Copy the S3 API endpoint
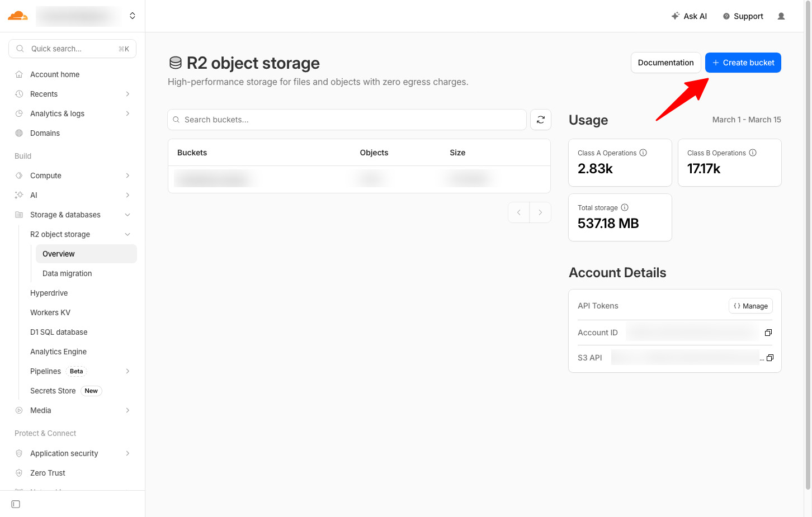This screenshot has width=812, height=517. point(770,358)
